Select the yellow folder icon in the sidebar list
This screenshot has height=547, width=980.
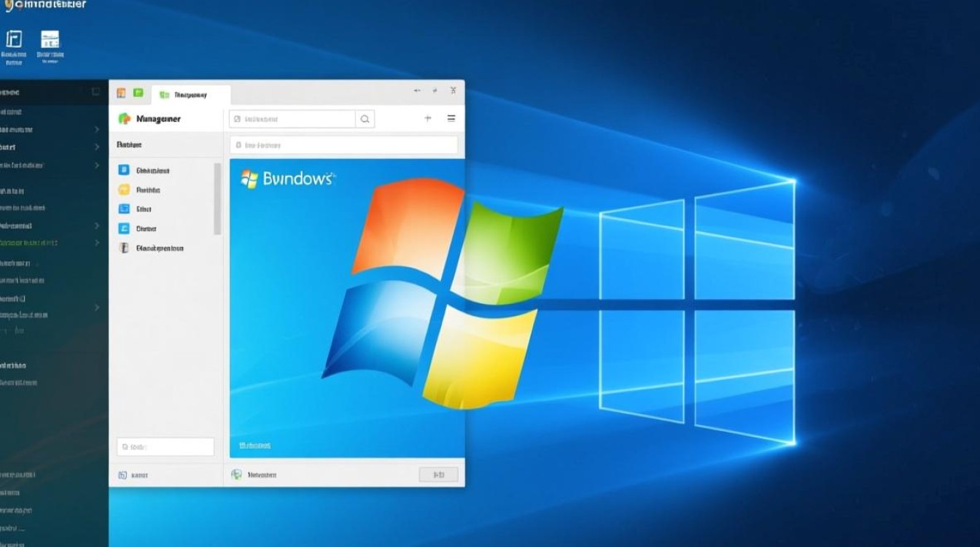[124, 190]
